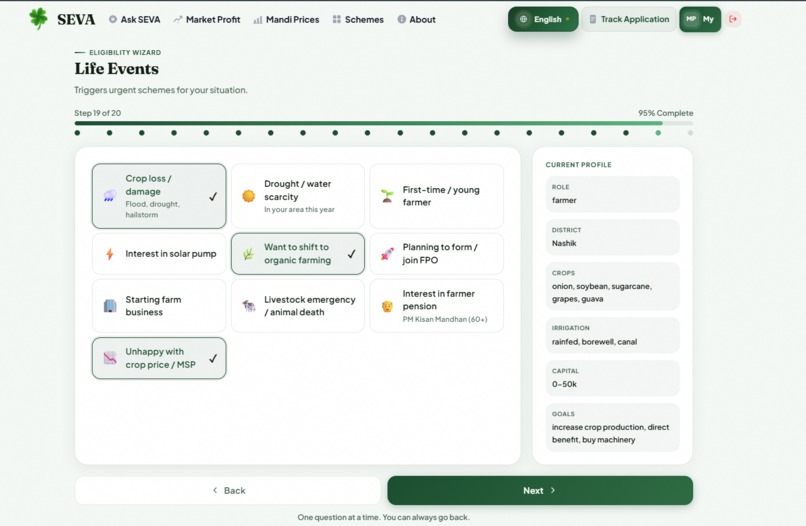Image resolution: width=806 pixels, height=526 pixels.
Task: Click the leaf icon for organic farming
Action: 248,253
